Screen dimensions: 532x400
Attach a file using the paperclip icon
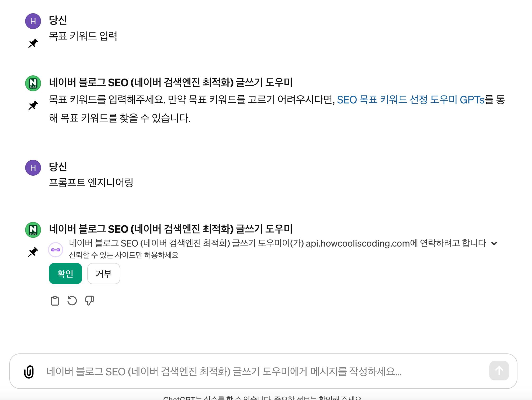[29, 372]
